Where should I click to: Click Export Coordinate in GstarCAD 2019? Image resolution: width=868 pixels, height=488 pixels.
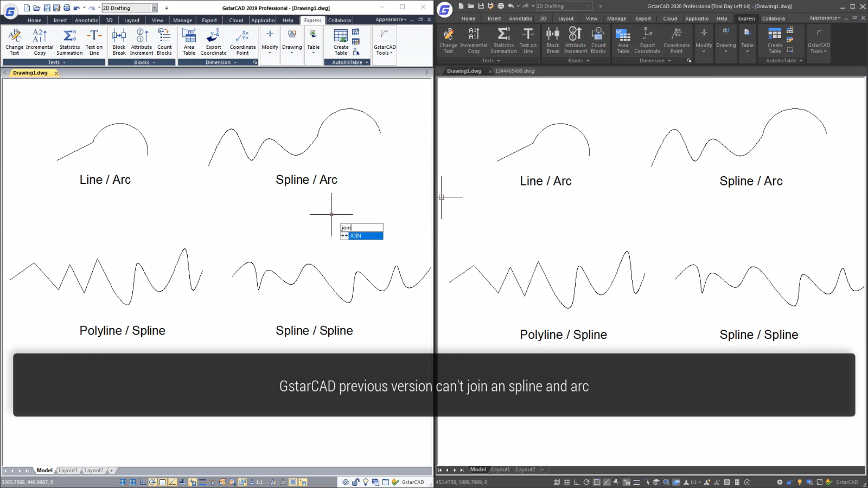213,42
